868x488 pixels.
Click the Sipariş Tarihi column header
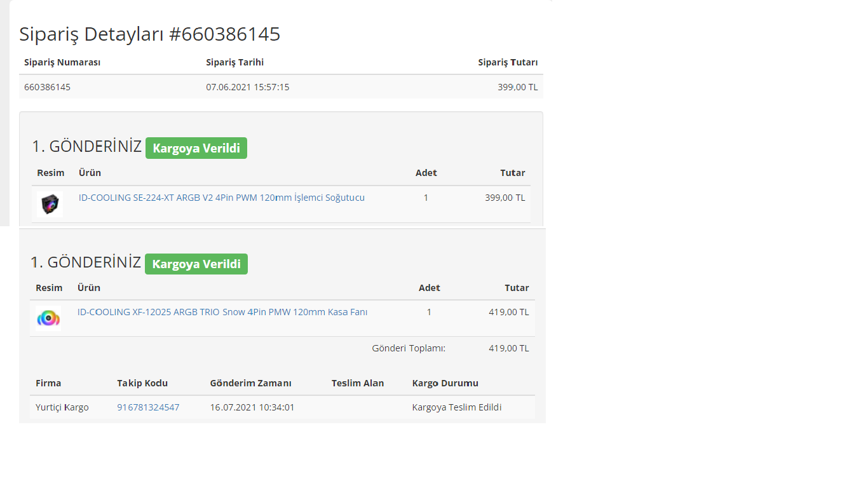pyautogui.click(x=235, y=62)
